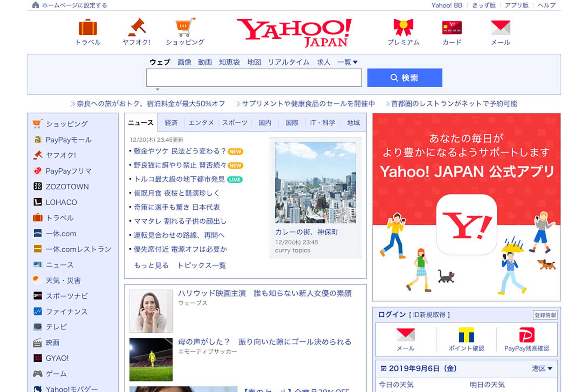The height and width of the screenshot is (392, 588).
Task: Open the プレミアム ribbon icon
Action: tap(403, 28)
